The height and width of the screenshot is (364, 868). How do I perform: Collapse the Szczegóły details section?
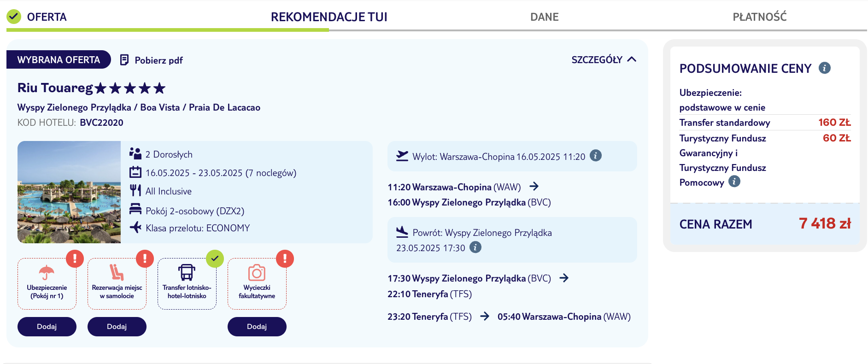pyautogui.click(x=604, y=59)
